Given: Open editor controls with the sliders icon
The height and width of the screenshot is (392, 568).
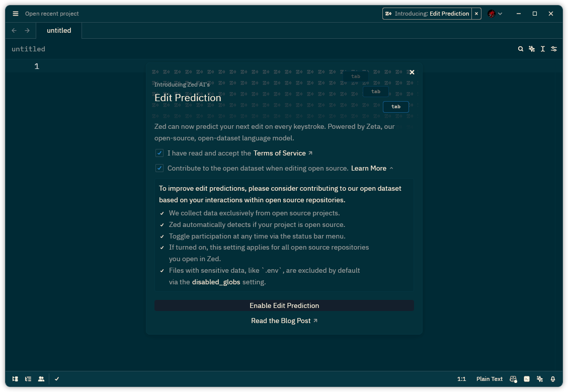Looking at the screenshot, I should click(x=554, y=49).
